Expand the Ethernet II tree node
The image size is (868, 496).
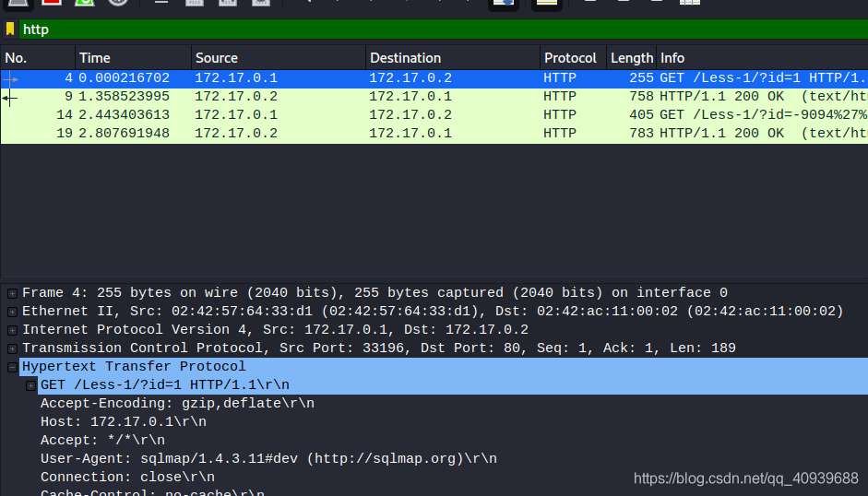pyautogui.click(x=12, y=312)
